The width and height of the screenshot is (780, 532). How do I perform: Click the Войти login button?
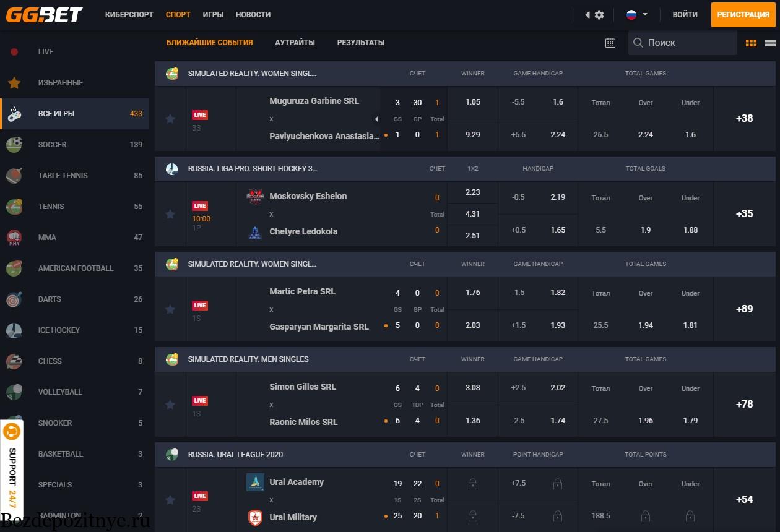coord(685,15)
